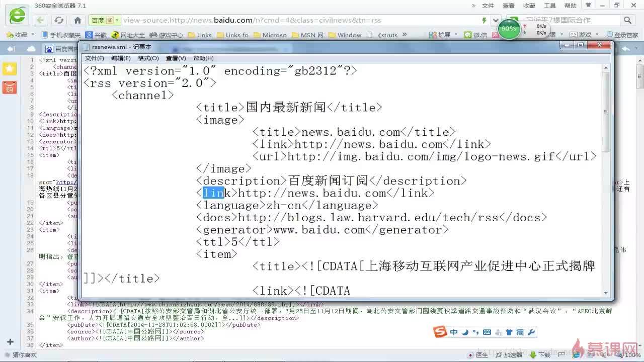644x362 pixels.
Task: Open the soft keyboard icon on IME bar
Action: [487, 332]
